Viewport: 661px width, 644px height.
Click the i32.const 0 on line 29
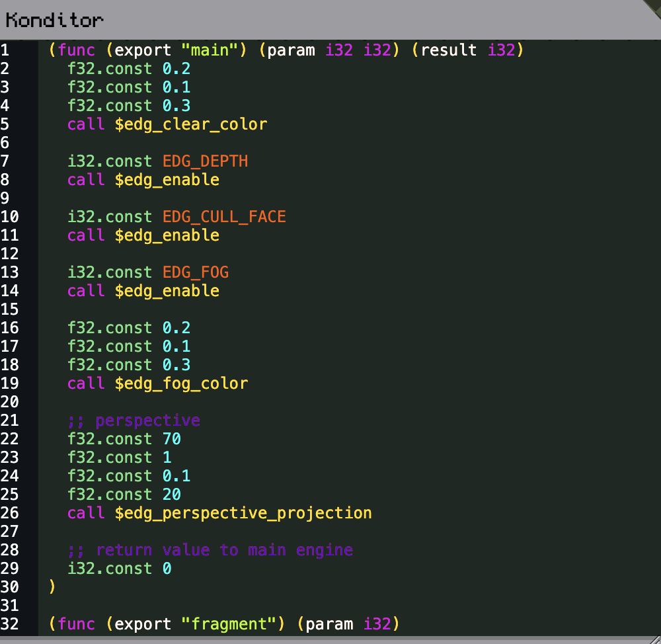pos(119,569)
